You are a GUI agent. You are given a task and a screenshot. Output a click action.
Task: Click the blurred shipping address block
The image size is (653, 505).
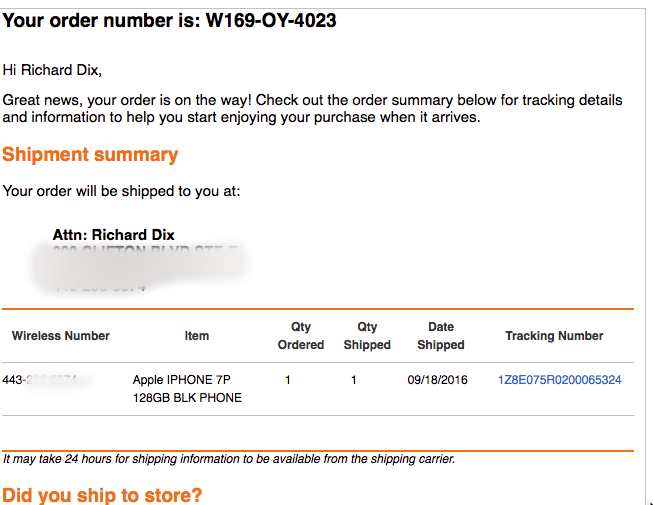point(140,269)
